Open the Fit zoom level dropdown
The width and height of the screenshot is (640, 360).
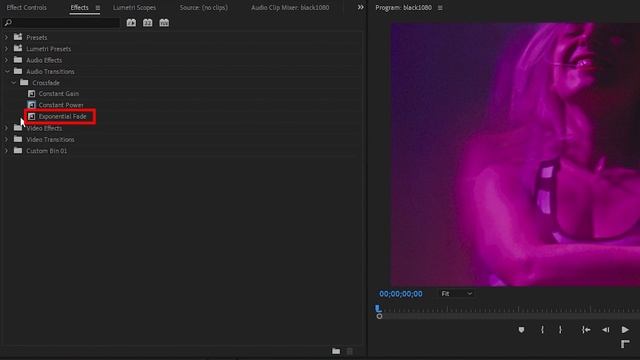456,293
